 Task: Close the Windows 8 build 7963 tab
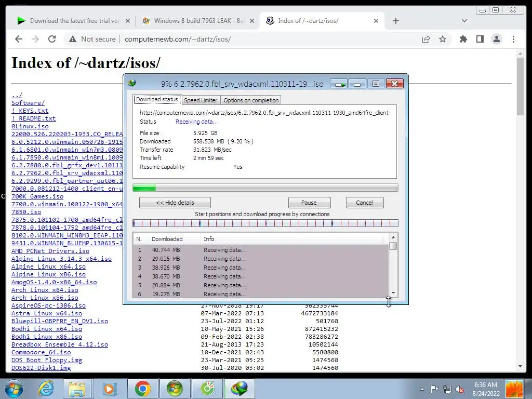pos(252,21)
